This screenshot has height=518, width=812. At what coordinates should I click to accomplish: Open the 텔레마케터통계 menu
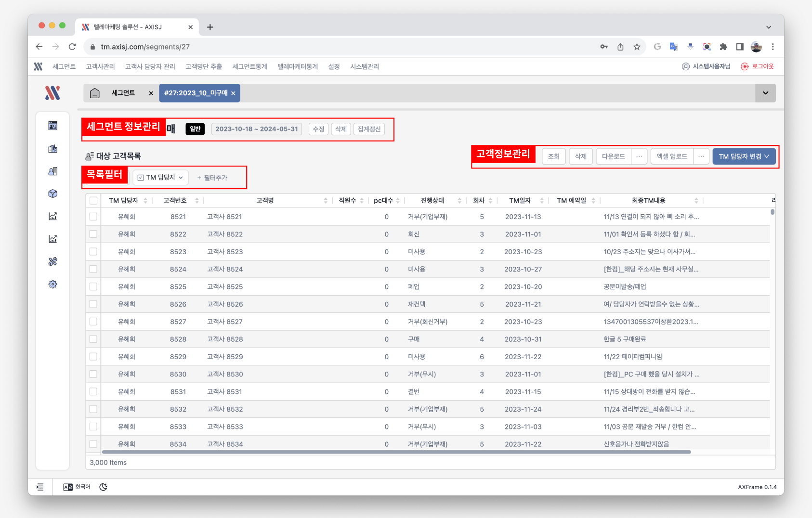pos(298,66)
